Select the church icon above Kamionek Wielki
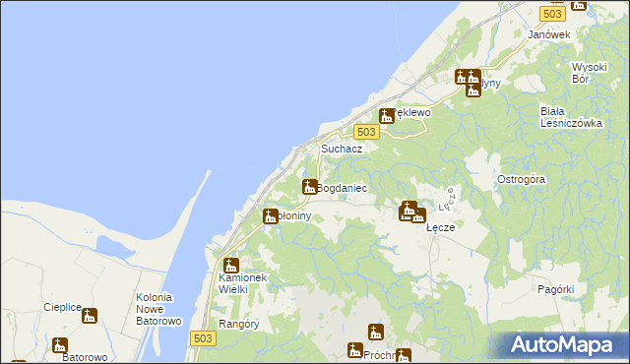The height and width of the screenshot is (364, 630). point(231,266)
